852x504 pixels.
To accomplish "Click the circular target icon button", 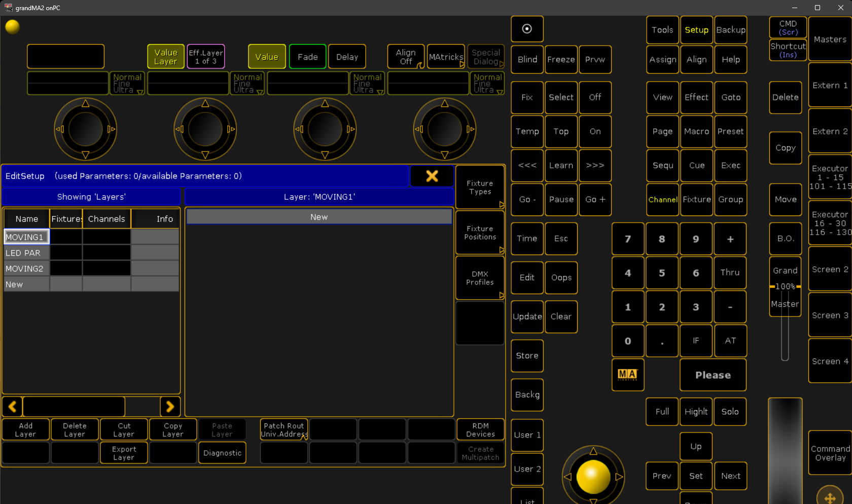I will click(527, 29).
